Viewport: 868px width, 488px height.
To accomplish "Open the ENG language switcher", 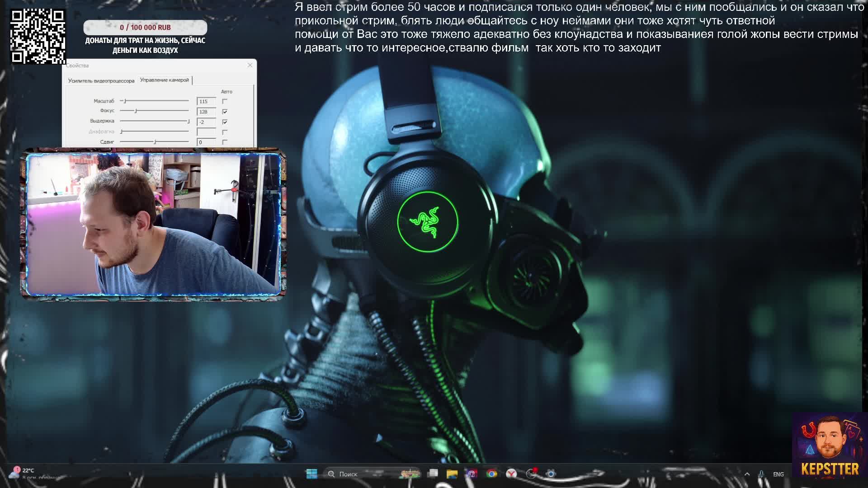I will point(778,474).
